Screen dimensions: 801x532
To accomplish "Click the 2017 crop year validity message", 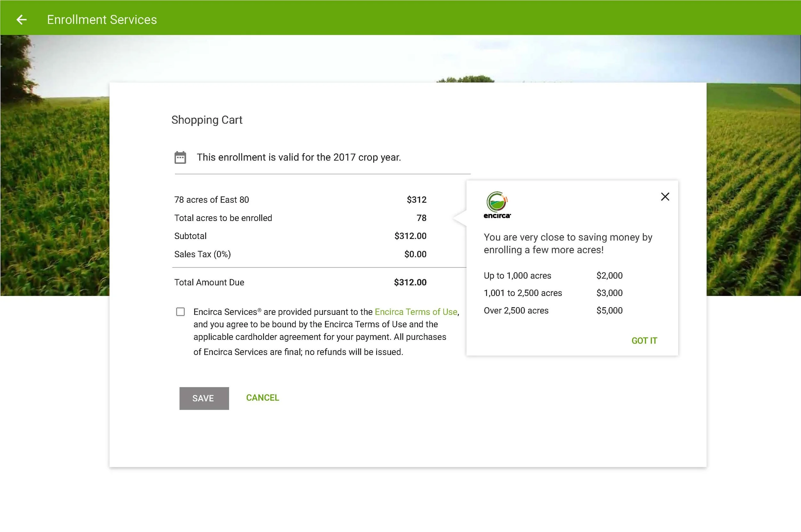I will [x=299, y=158].
